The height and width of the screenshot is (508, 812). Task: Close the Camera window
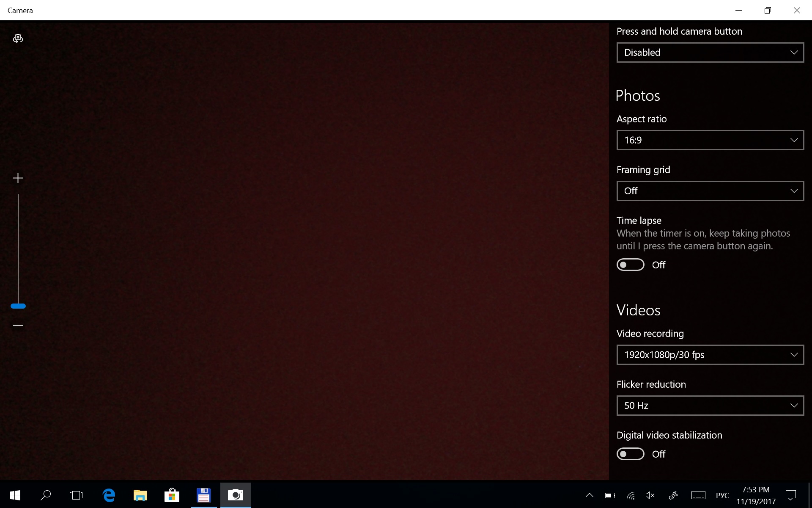pos(797,10)
